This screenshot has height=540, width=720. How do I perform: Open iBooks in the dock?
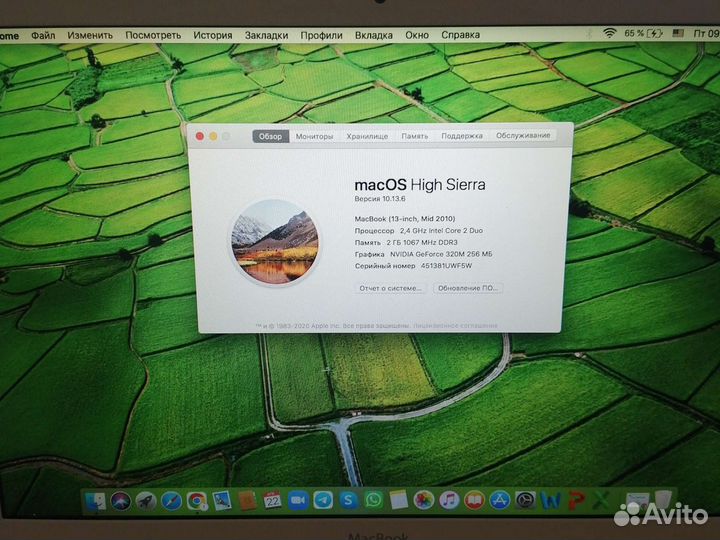pyautogui.click(x=474, y=500)
